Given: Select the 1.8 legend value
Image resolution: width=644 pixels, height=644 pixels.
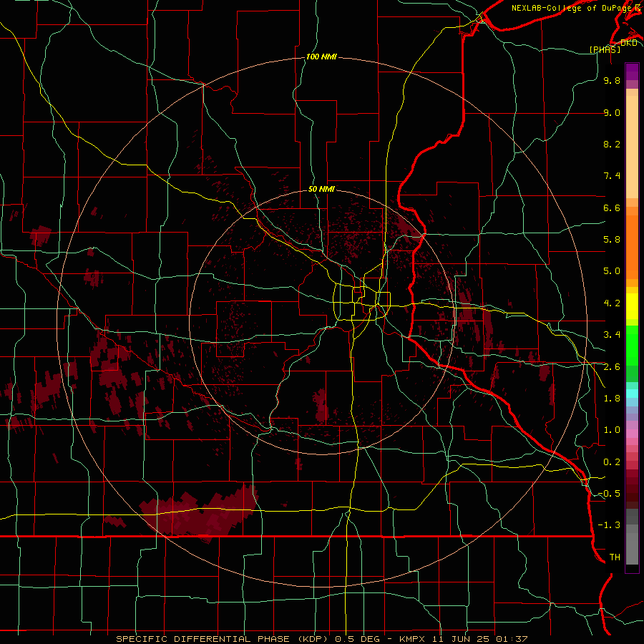Looking at the screenshot, I should (x=612, y=399).
